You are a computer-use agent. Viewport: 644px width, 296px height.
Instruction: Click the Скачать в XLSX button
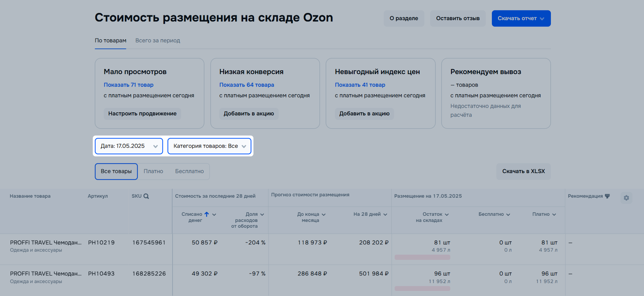(x=524, y=171)
